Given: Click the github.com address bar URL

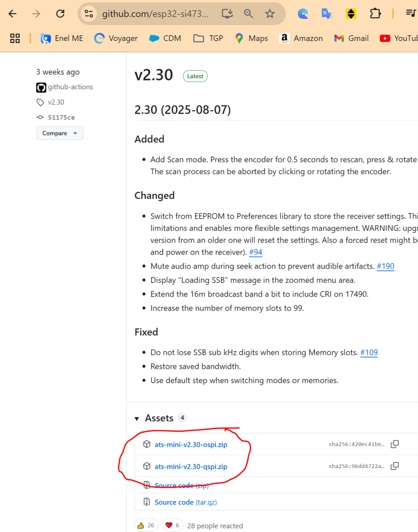Looking at the screenshot, I should [155, 14].
